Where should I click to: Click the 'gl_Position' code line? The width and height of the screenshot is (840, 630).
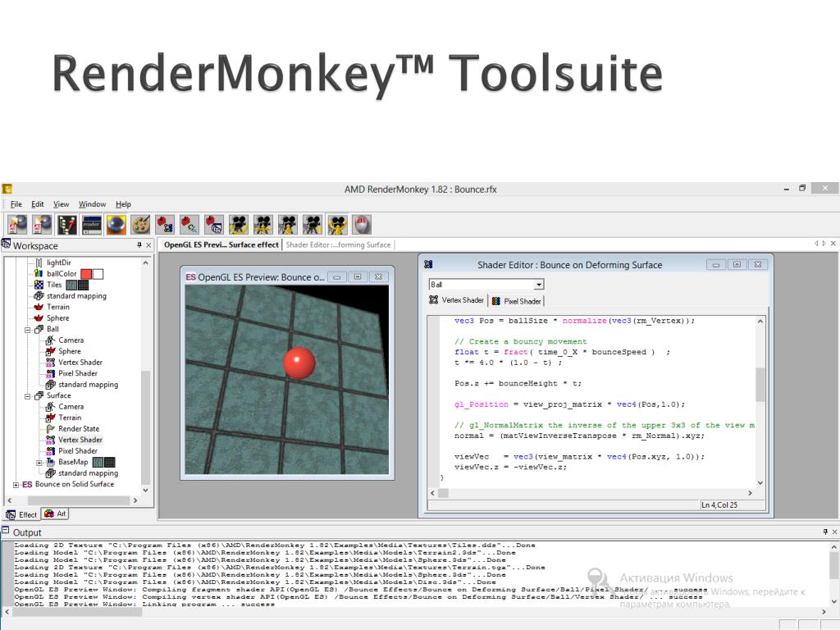[x=569, y=404]
